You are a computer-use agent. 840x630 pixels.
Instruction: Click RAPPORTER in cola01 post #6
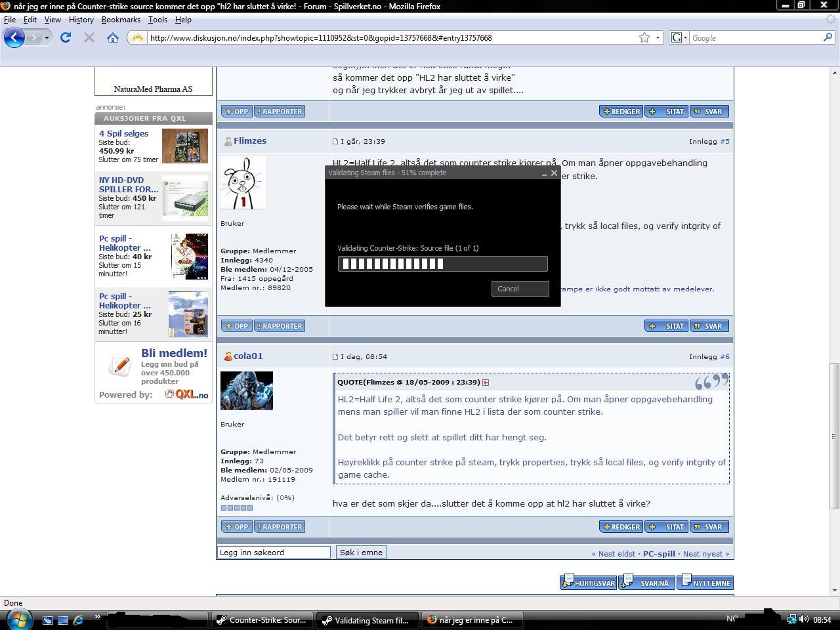(x=280, y=527)
